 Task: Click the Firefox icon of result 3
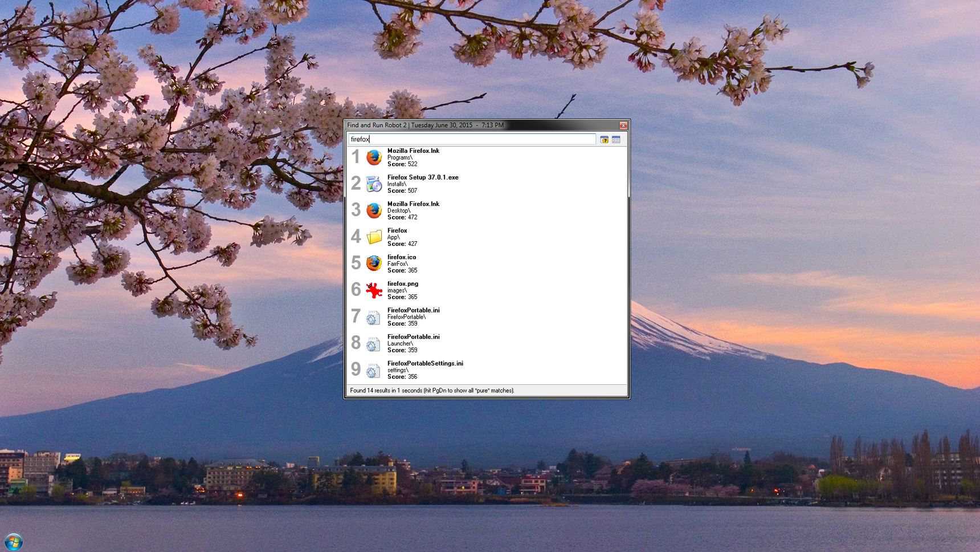(374, 210)
